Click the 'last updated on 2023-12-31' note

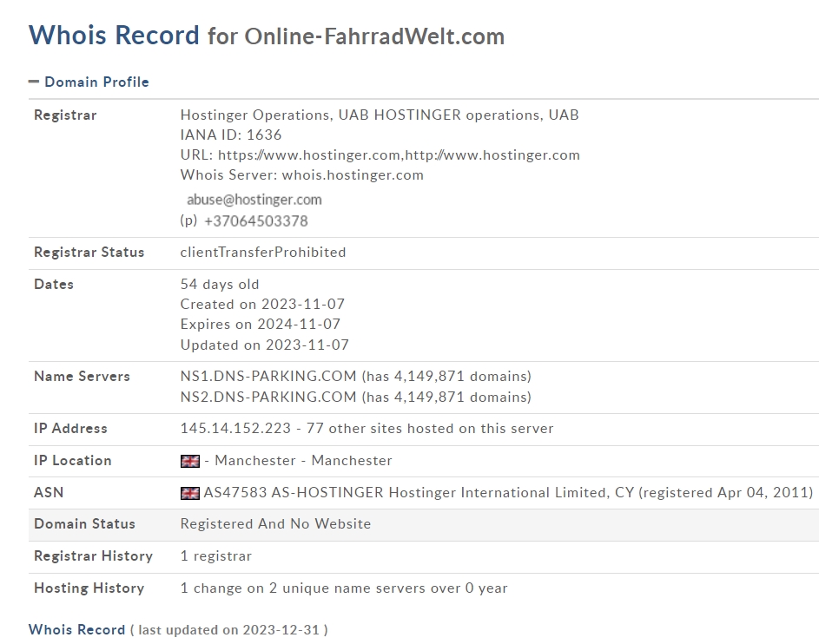point(228,630)
